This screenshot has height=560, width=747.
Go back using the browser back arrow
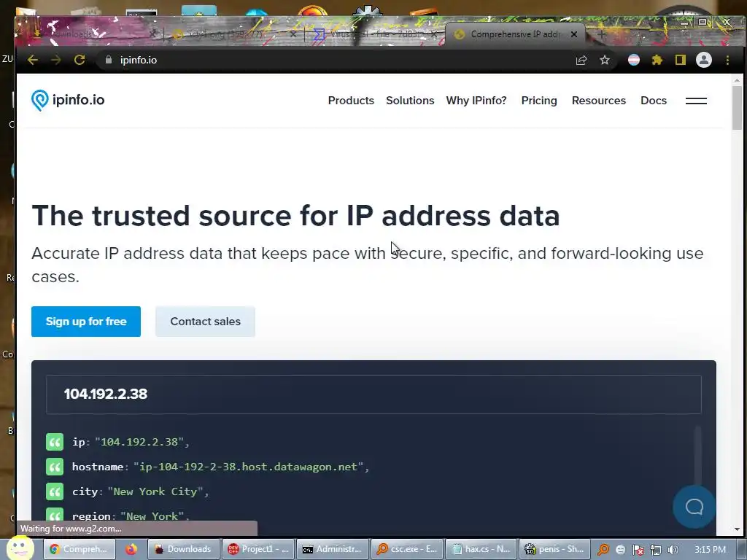(x=32, y=60)
